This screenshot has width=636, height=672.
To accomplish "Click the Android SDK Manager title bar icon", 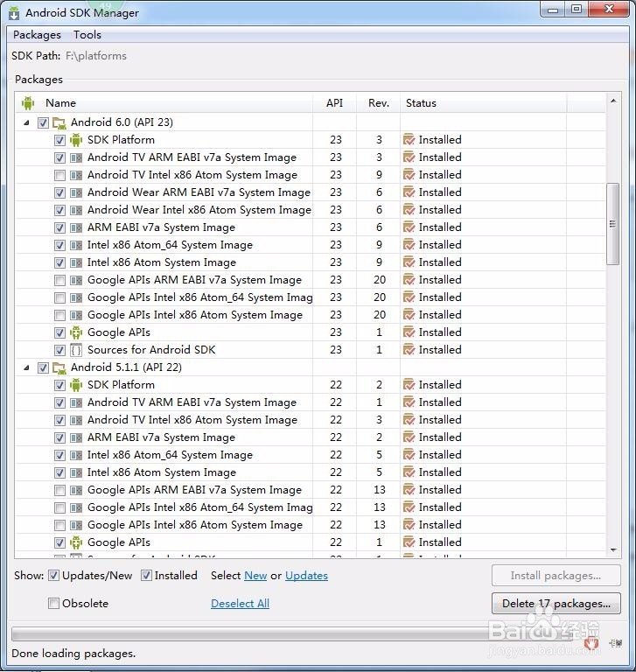I will pos(14,13).
